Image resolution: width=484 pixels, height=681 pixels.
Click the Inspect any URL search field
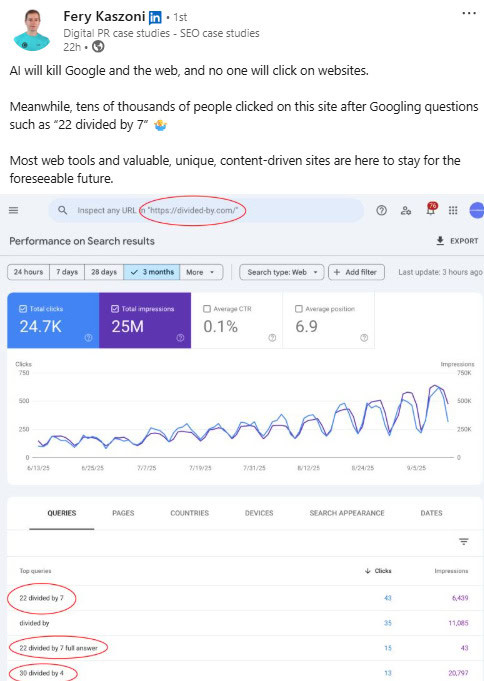tap(206, 211)
